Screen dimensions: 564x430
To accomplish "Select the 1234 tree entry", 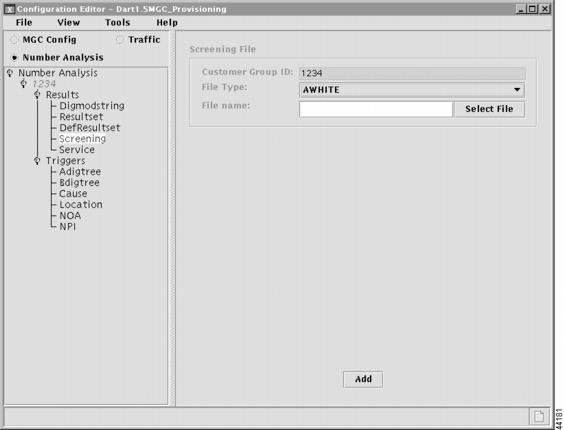I will coord(44,84).
